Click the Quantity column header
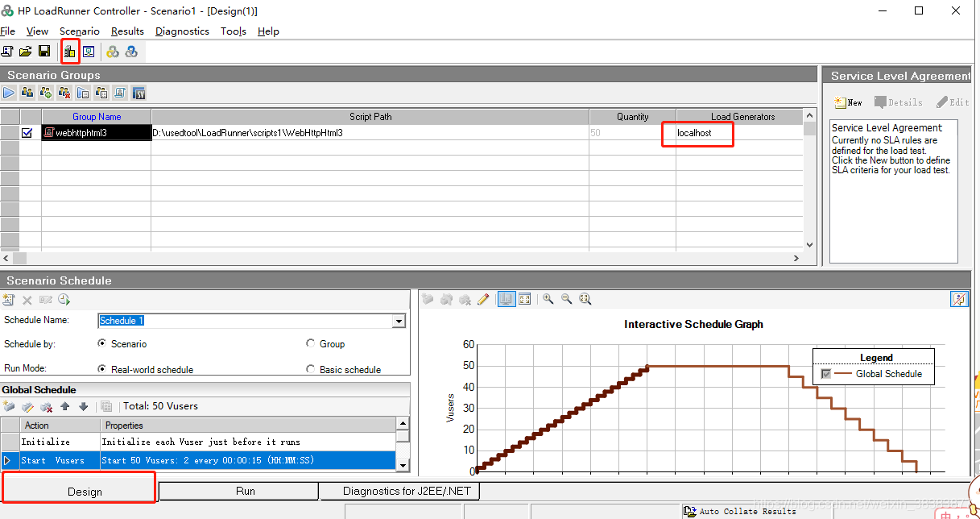This screenshot has height=519, width=980. pyautogui.click(x=633, y=117)
